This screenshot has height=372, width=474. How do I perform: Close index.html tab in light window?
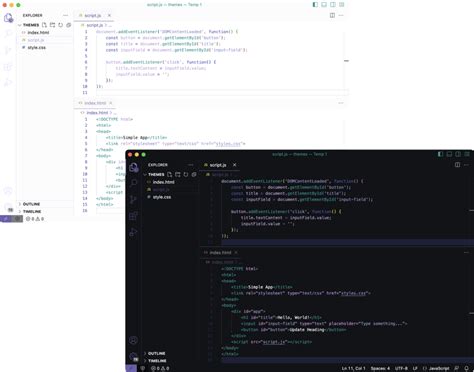pos(111,103)
